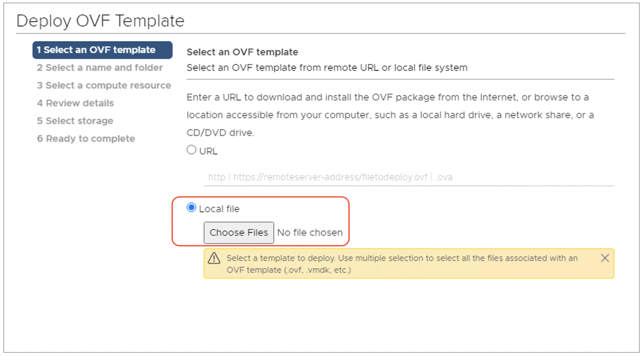Click the "Enter a URL to download" instruction paragraph
The height and width of the screenshot is (357, 644).
tap(390, 115)
